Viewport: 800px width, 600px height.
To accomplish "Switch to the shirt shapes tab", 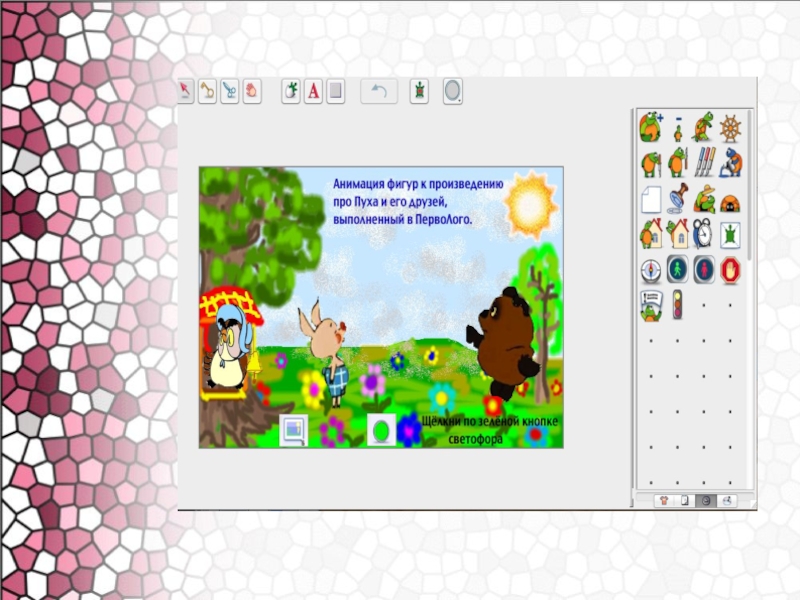I will [x=664, y=501].
